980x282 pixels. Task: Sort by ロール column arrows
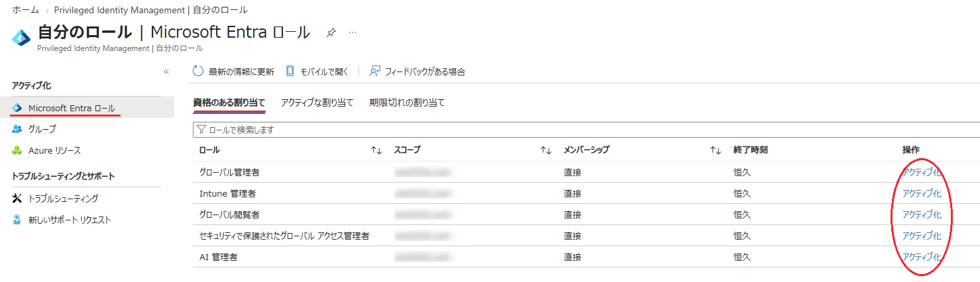coord(376,150)
